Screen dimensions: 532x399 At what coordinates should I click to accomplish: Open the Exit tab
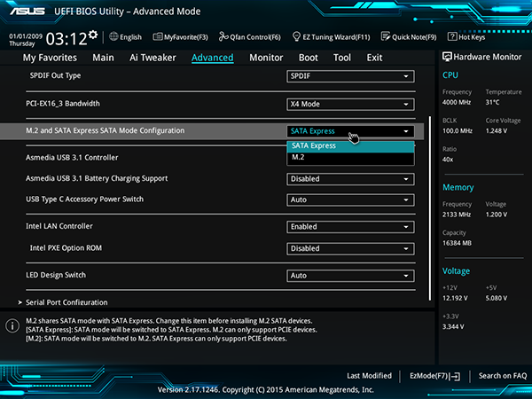[374, 58]
